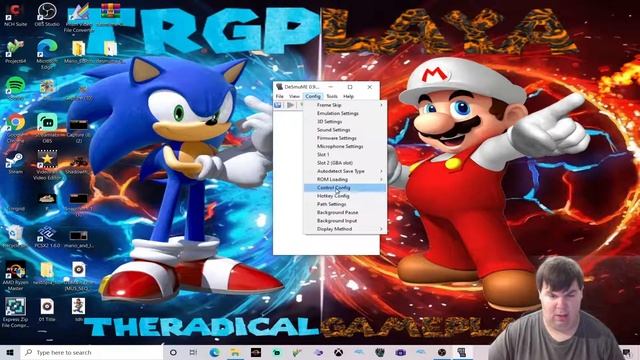Open Spotify desktop shortcut
This screenshot has width=640, height=360.
(16, 88)
